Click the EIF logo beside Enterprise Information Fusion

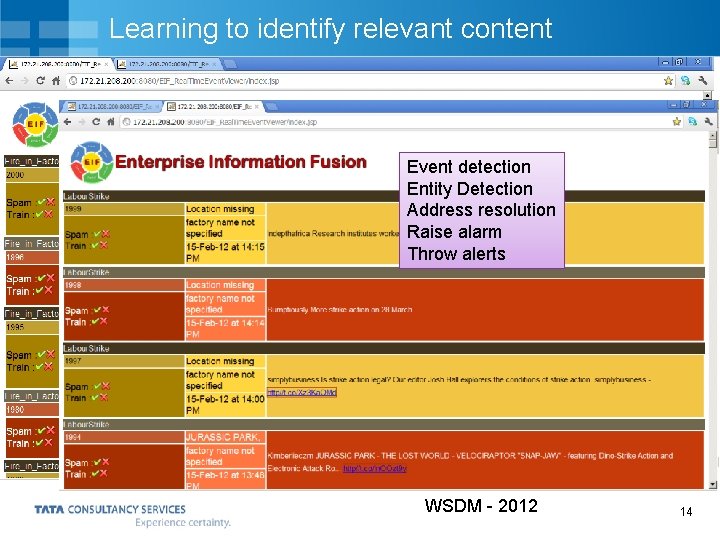[92, 162]
